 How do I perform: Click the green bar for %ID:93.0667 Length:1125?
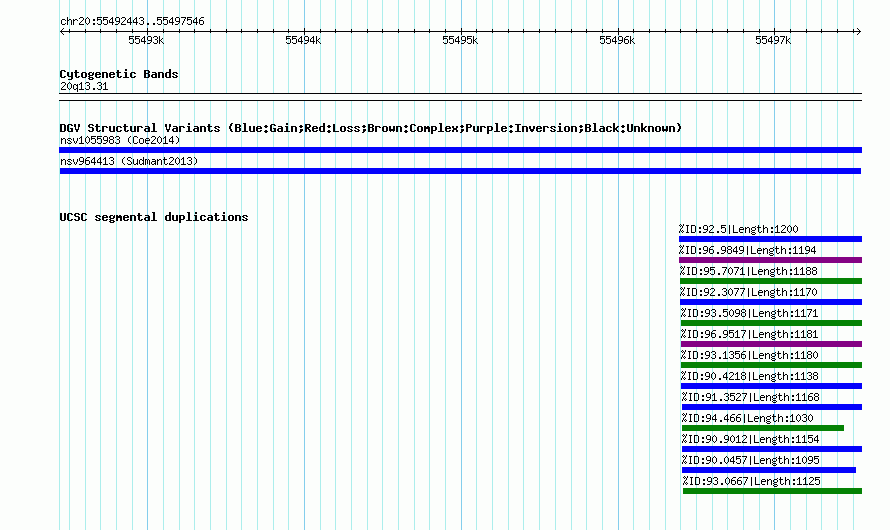click(773, 491)
